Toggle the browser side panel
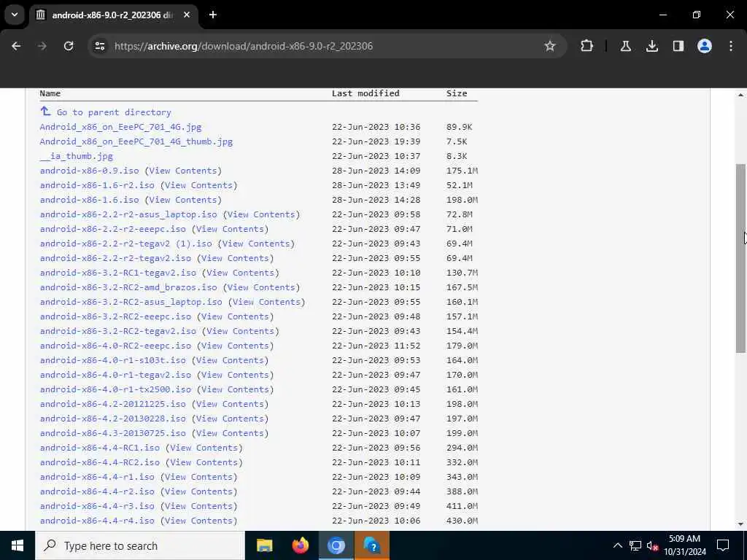This screenshot has height=560, width=747. (678, 46)
